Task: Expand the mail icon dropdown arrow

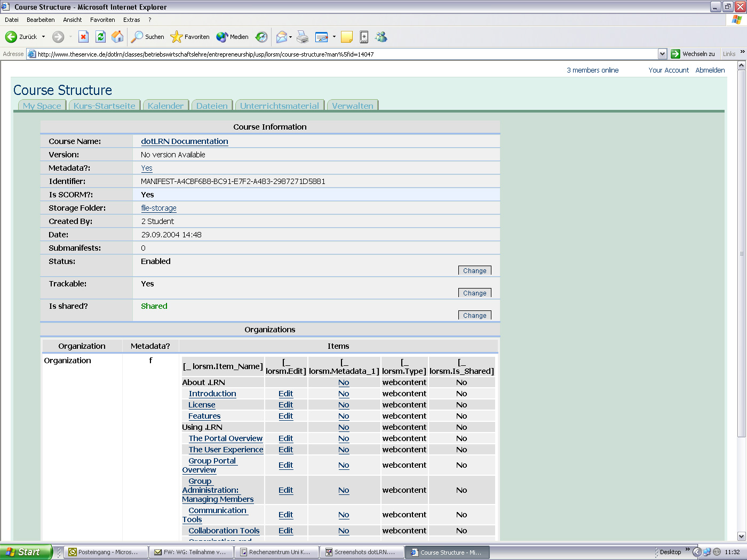Action: [x=291, y=37]
